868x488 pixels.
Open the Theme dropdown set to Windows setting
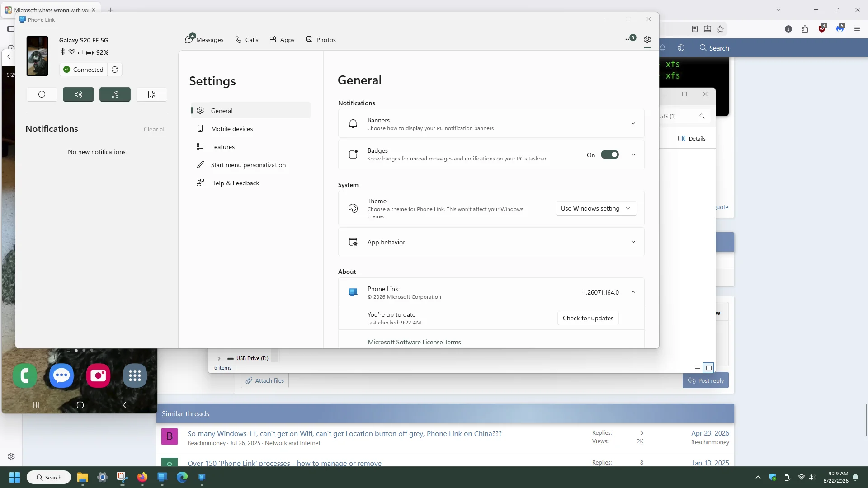[x=596, y=208]
